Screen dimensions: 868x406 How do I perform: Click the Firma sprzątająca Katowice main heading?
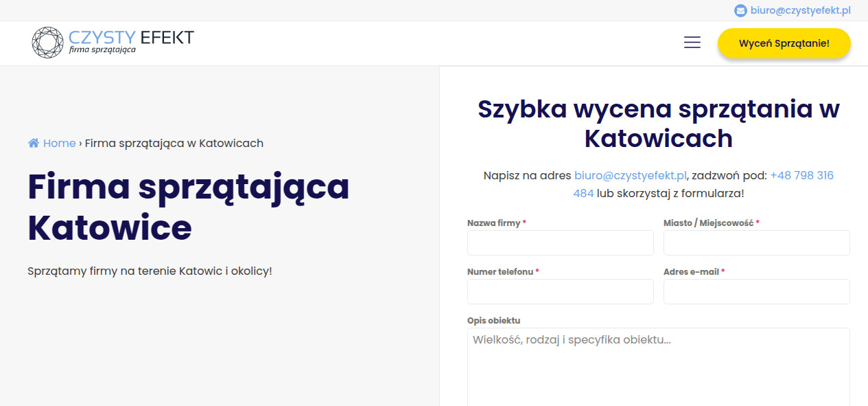point(188,207)
